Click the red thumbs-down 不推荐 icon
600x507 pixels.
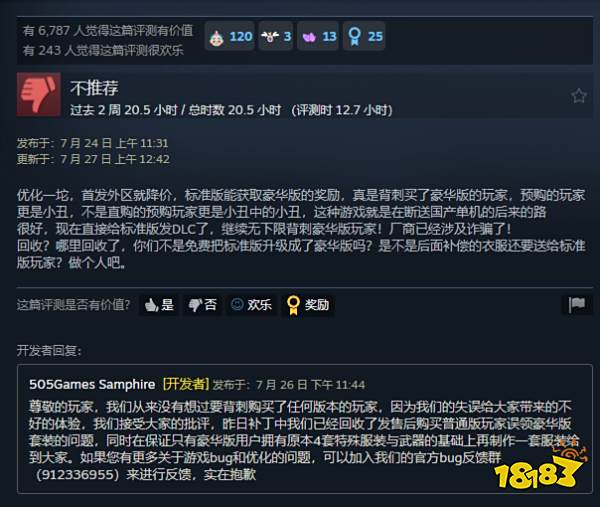pos(39,94)
